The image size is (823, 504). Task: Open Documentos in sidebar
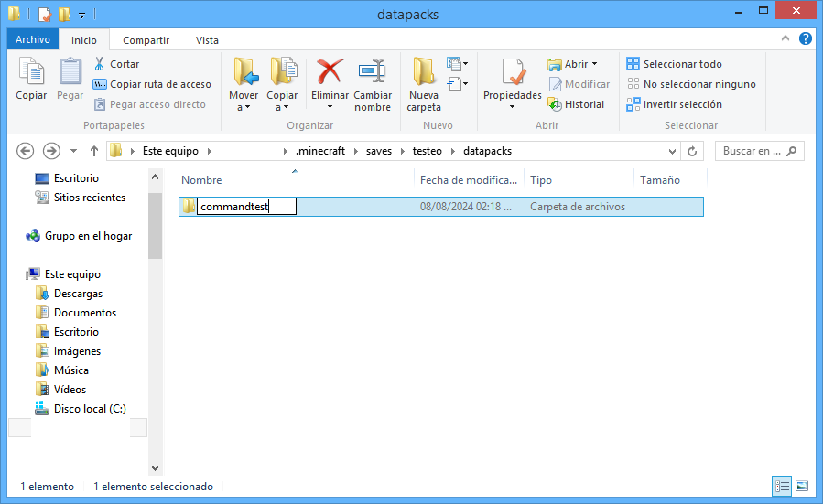pyautogui.click(x=76, y=313)
